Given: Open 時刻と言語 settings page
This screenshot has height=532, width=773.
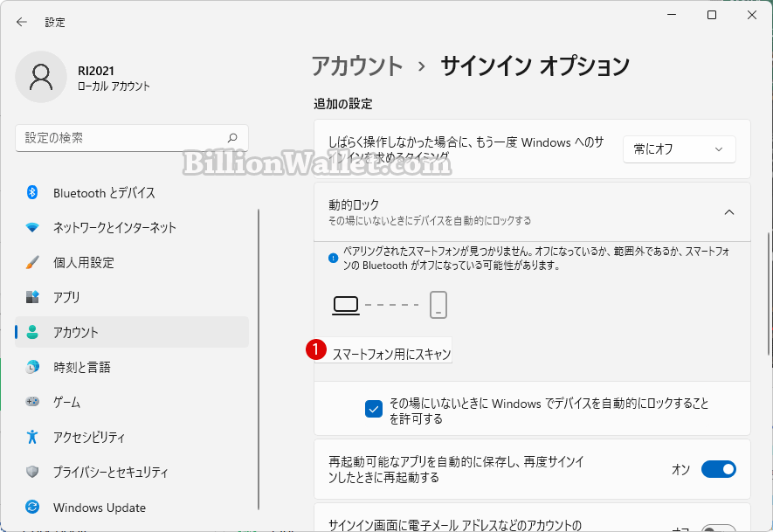Looking at the screenshot, I should (132, 367).
